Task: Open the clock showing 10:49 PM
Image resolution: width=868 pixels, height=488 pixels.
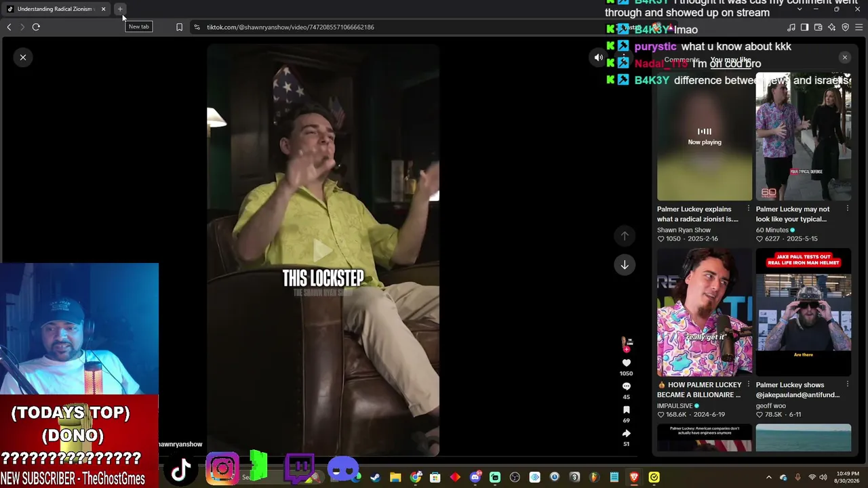Action: coord(848,477)
